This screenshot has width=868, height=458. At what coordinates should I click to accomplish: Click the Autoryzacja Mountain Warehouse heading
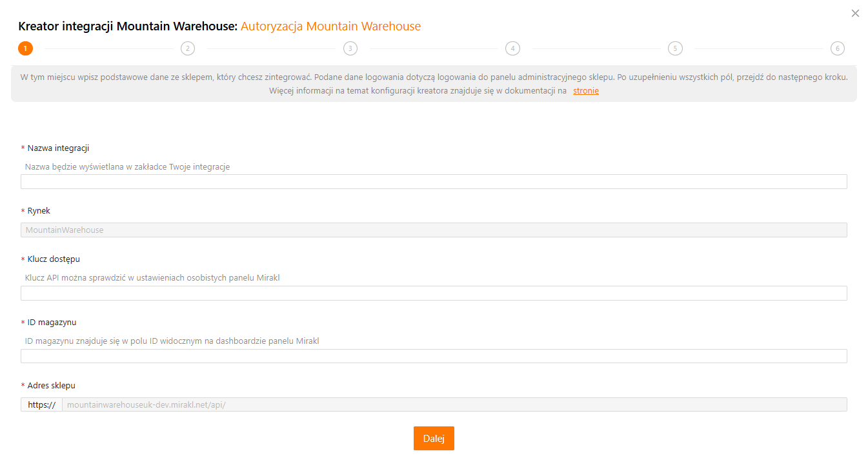[330, 26]
